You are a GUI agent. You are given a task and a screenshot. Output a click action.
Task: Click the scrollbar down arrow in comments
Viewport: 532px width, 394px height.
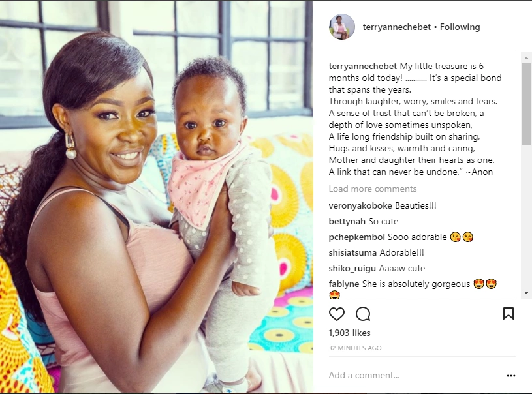526,293
